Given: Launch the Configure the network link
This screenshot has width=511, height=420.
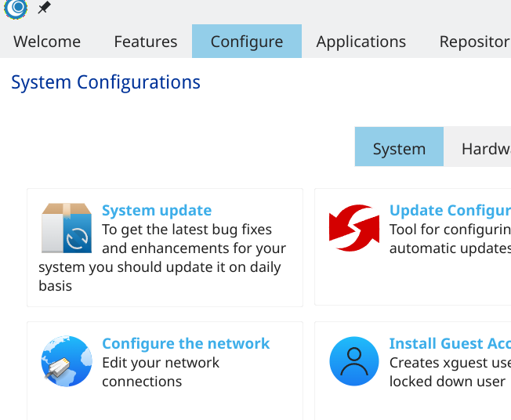Looking at the screenshot, I should [x=186, y=344].
